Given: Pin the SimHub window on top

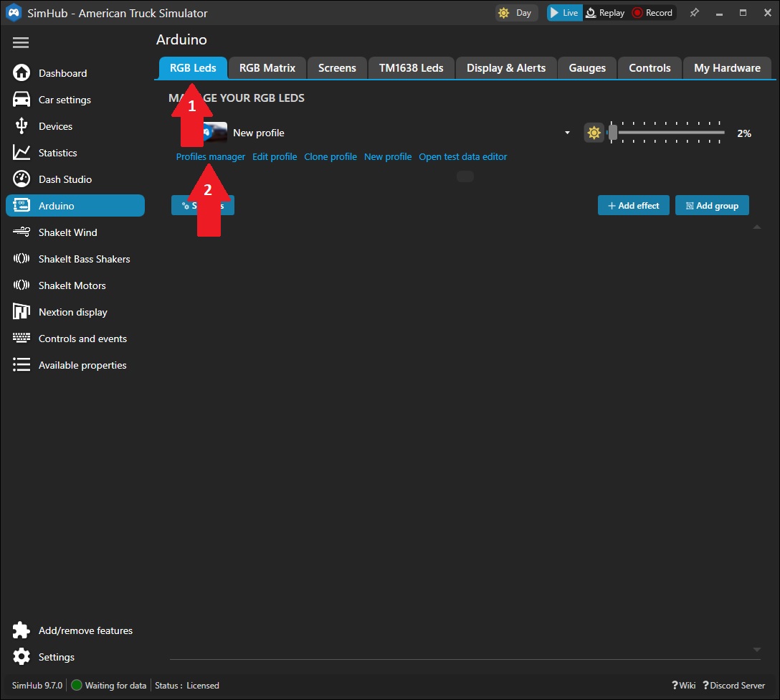Looking at the screenshot, I should [695, 13].
